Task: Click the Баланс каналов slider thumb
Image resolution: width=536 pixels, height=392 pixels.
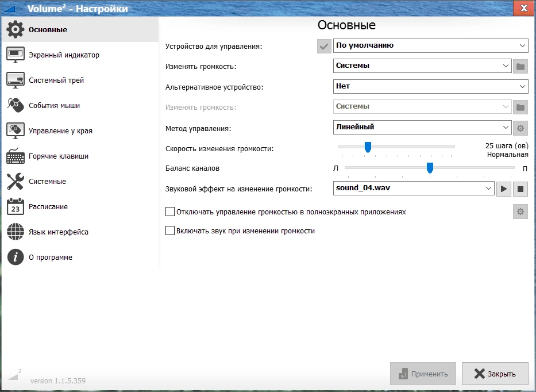Action: pos(430,168)
